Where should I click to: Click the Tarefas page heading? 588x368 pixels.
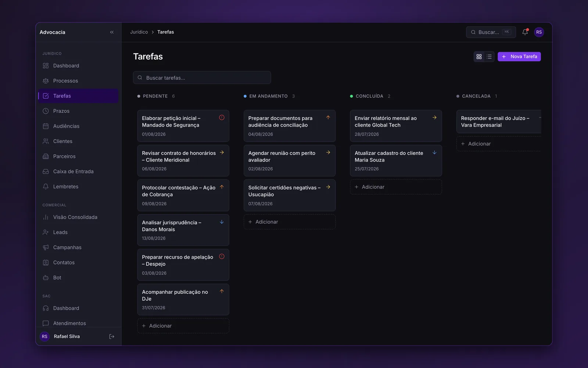(148, 56)
